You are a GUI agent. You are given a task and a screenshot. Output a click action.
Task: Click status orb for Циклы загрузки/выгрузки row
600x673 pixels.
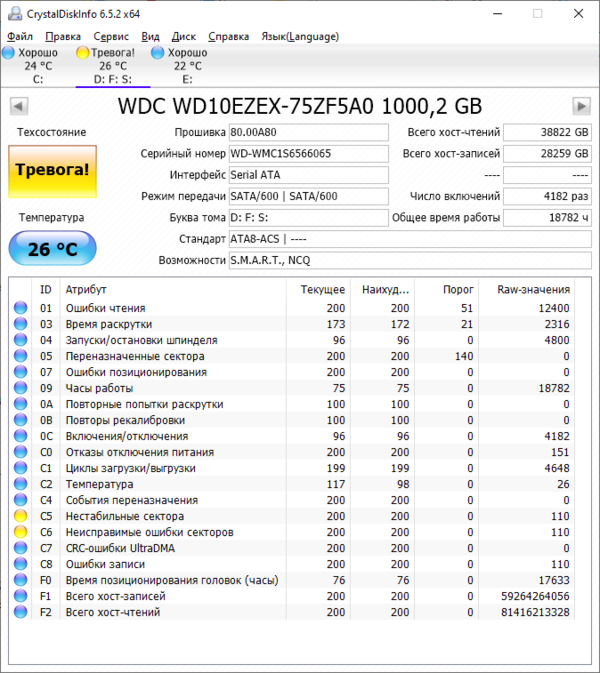[20, 468]
